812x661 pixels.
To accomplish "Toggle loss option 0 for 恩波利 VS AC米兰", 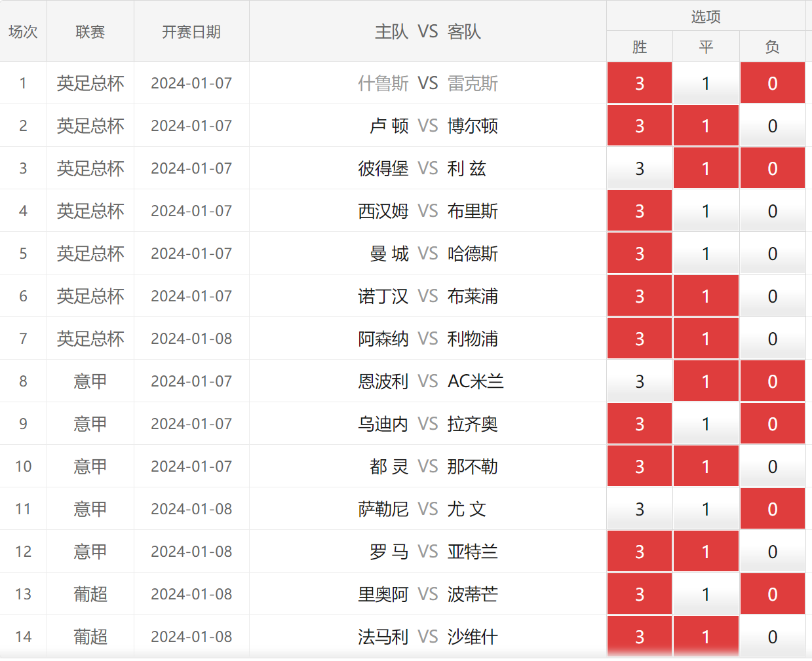I will [773, 381].
